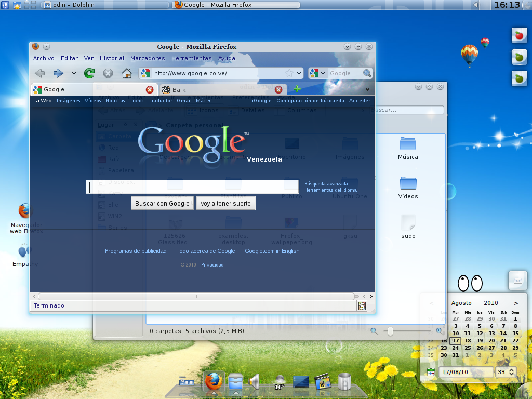The width and height of the screenshot is (532, 399).
Task: Go forward with Firefox's forward arrow
Action: pyautogui.click(x=58, y=73)
